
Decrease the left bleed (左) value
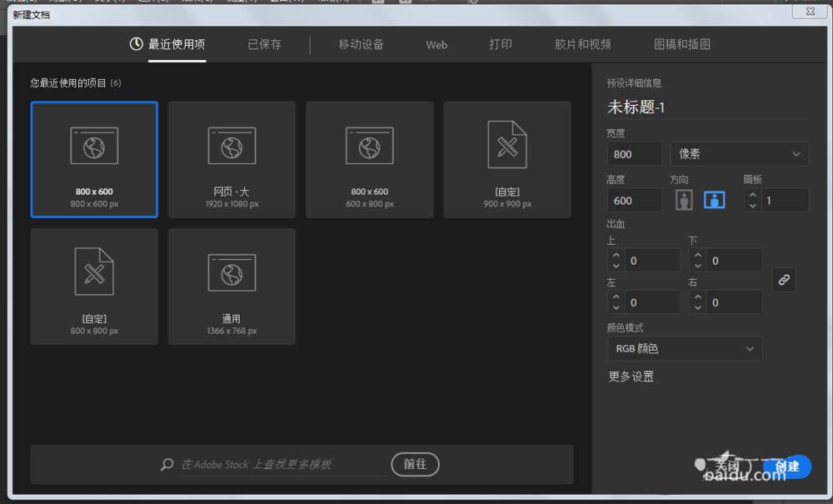[x=616, y=307]
